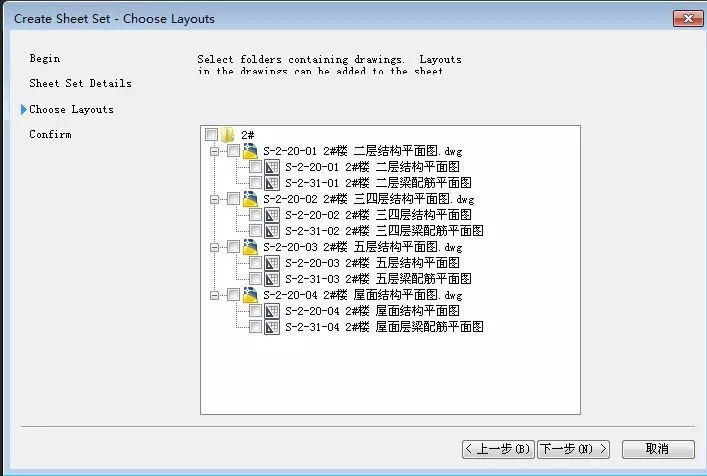Collapse the S-2-20-04 屋面结构平面图.dwg tree node

(x=214, y=295)
